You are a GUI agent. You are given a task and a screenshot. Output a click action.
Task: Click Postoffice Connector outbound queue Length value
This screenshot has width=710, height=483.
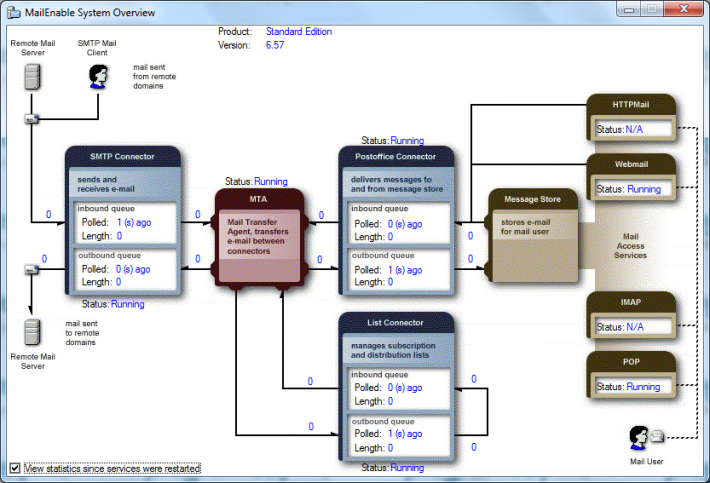(390, 282)
